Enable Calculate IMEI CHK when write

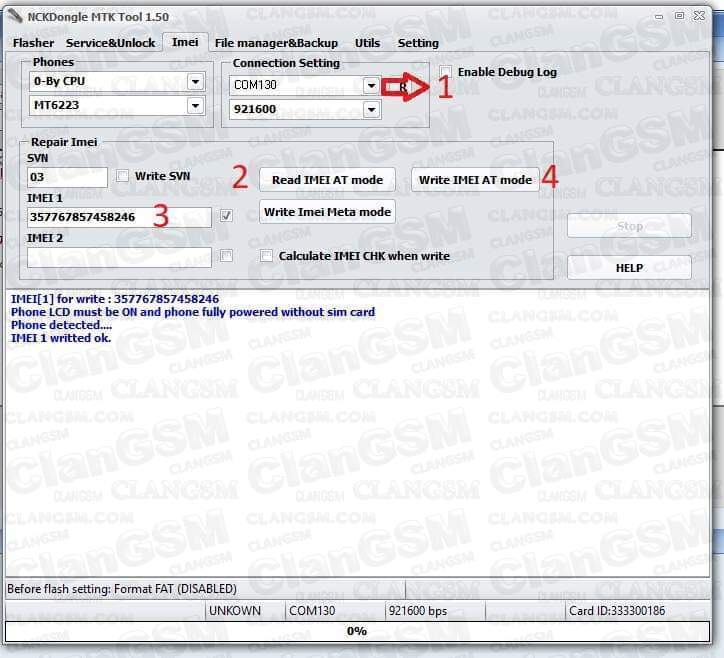[266, 255]
